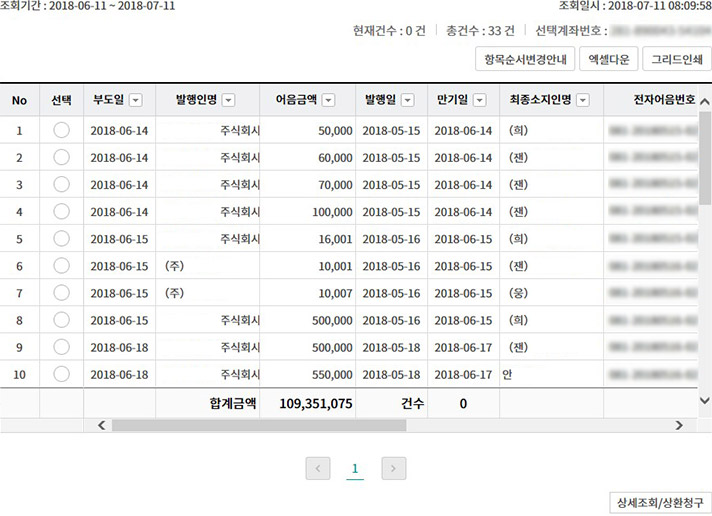
Task: Click the vertical scrollbar down arrow
Action: [x=704, y=399]
